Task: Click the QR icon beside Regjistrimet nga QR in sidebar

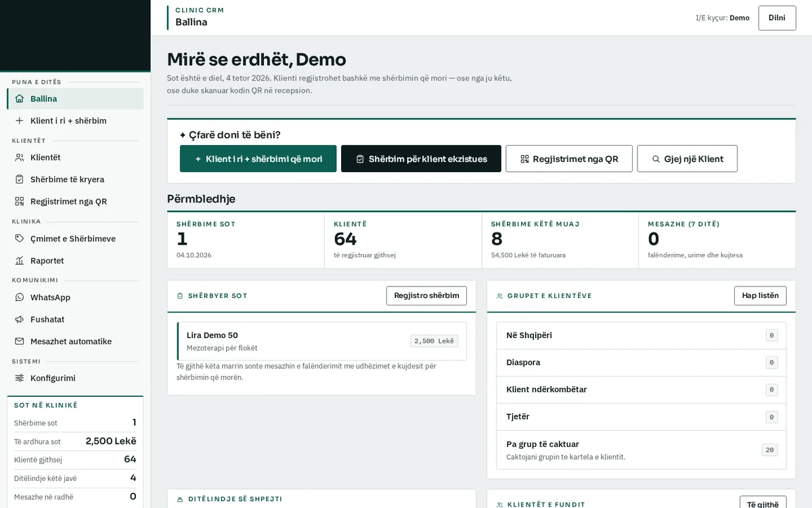Action: 19,201
